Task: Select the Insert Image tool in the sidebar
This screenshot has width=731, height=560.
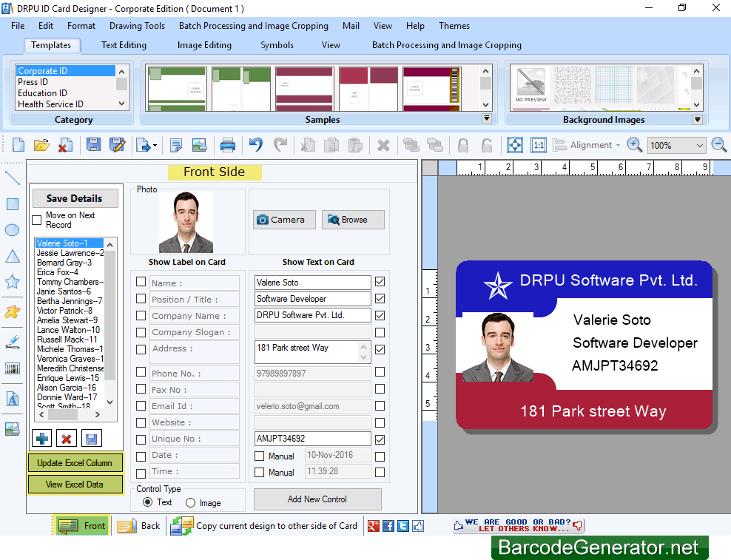Action: point(12,428)
